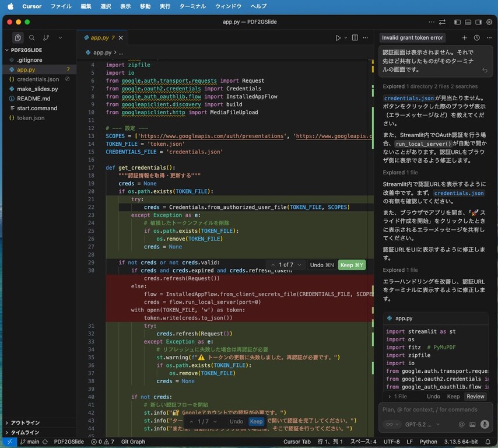498x448 pixels.
Task: Toggle the primary left sidebar layout
Action: click(x=457, y=22)
